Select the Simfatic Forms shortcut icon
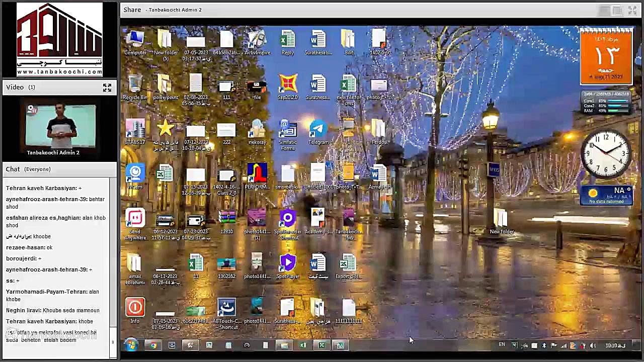 [288, 135]
